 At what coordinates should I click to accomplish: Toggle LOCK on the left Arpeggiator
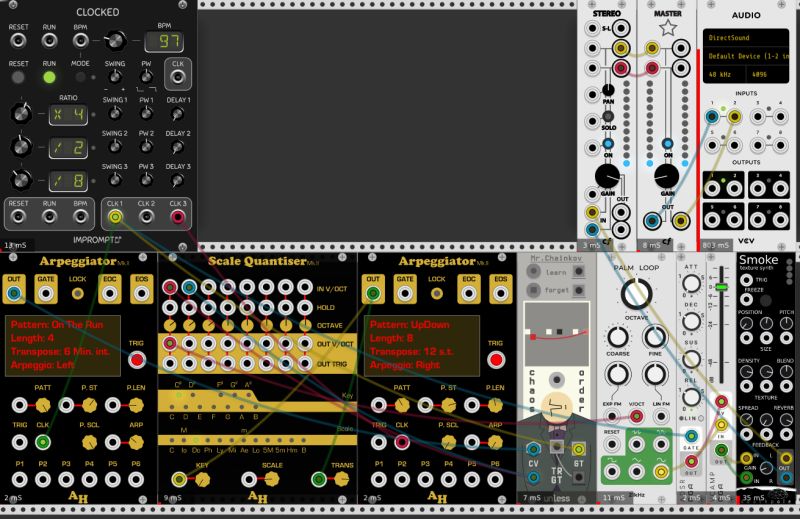coord(78,293)
